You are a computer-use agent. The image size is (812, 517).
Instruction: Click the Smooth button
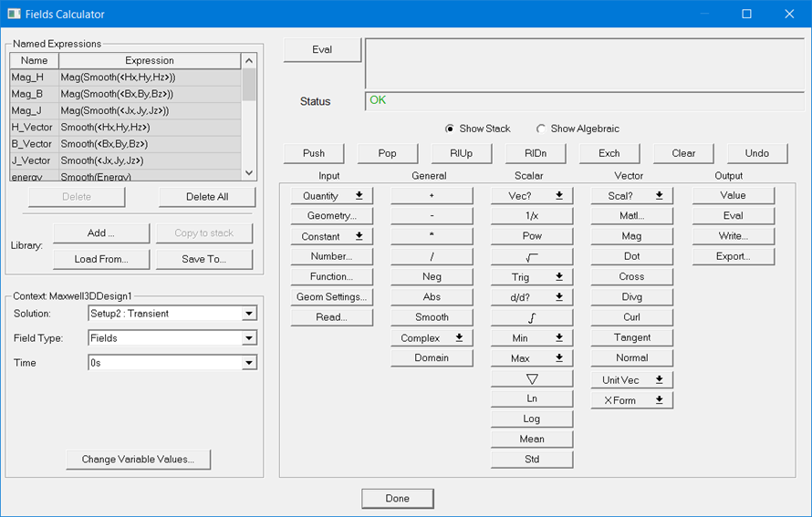432,317
